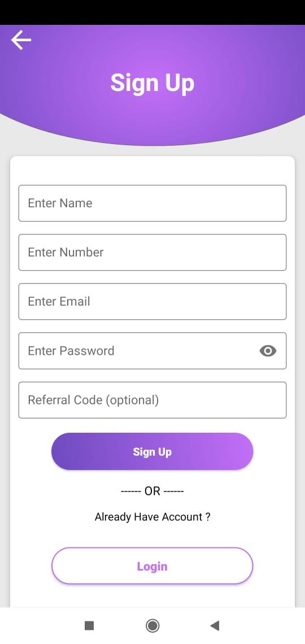
Task: Tap the Already Have Account ? text
Action: [x=152, y=517]
